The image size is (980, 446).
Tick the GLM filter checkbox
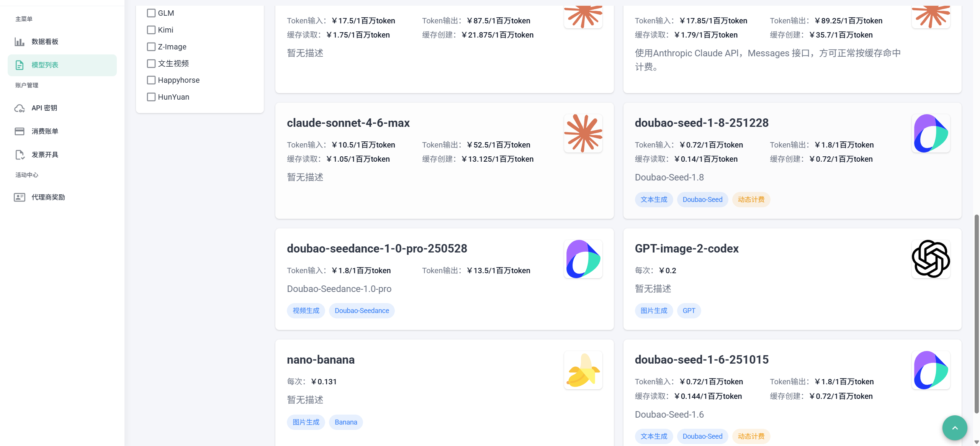pyautogui.click(x=151, y=13)
